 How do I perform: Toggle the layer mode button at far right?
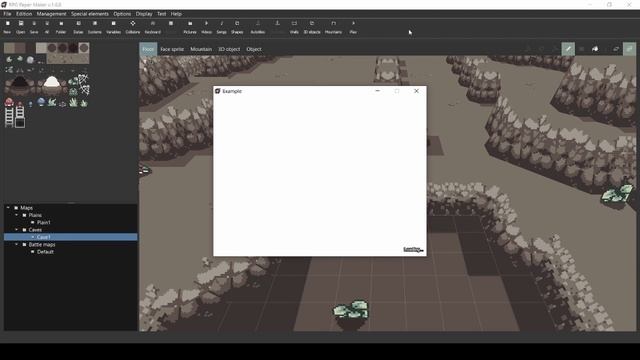point(629,49)
